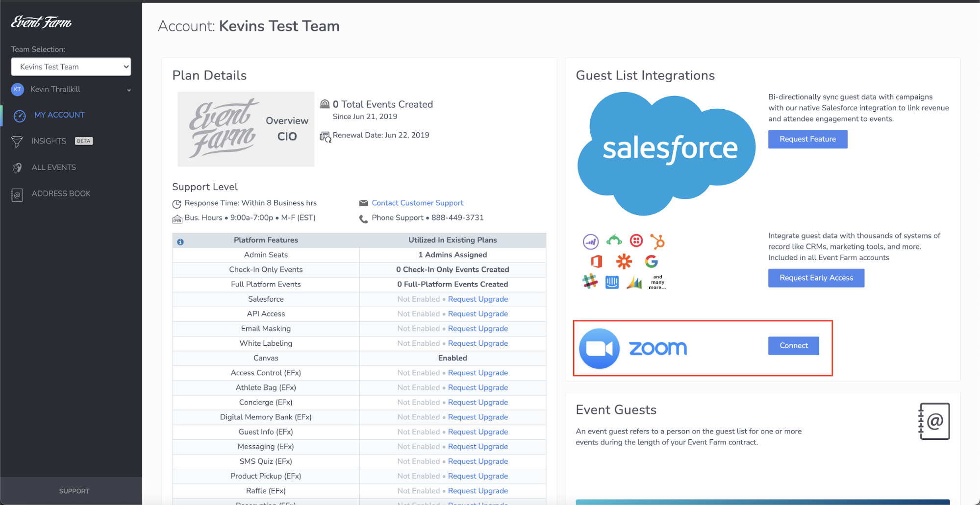Click the '1 Admins Assigned' cell
Image resolution: width=980 pixels, height=505 pixels.
click(452, 255)
